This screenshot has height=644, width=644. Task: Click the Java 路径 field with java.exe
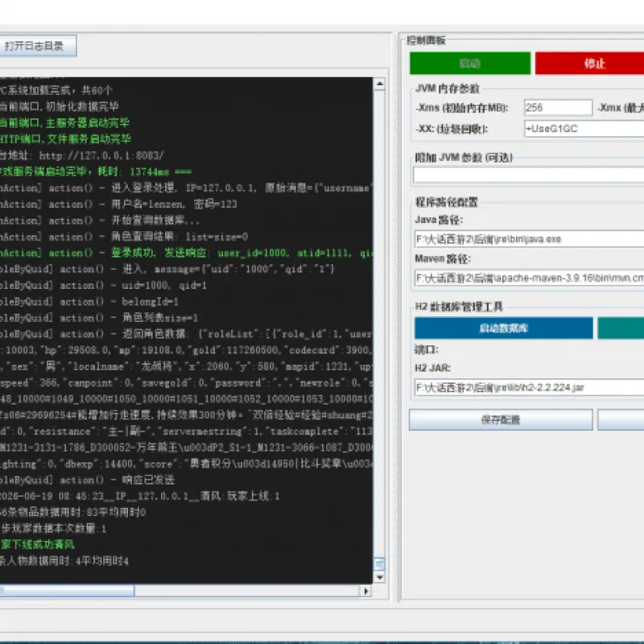[530, 239]
